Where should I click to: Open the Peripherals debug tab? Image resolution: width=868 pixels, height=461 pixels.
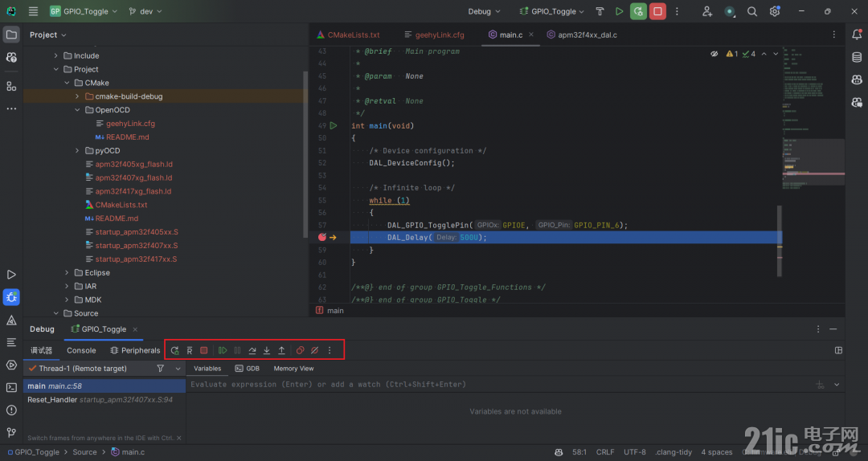134,350
